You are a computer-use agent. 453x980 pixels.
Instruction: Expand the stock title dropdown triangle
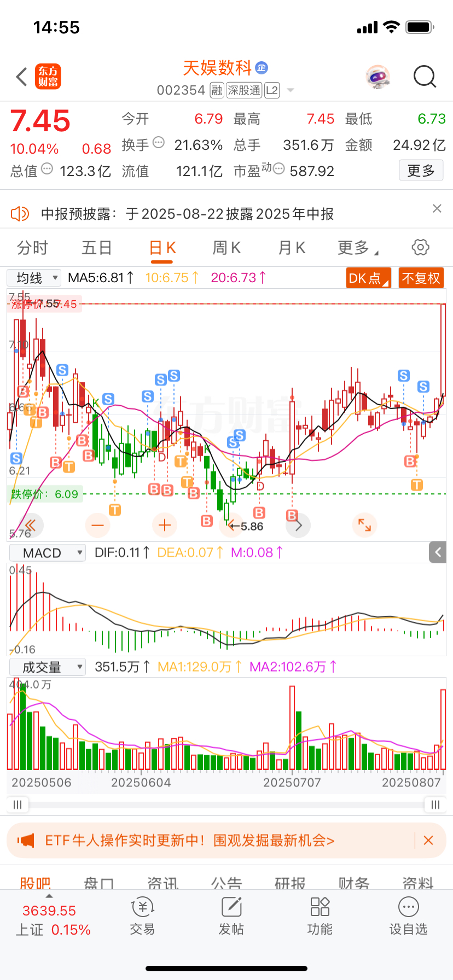(291, 90)
